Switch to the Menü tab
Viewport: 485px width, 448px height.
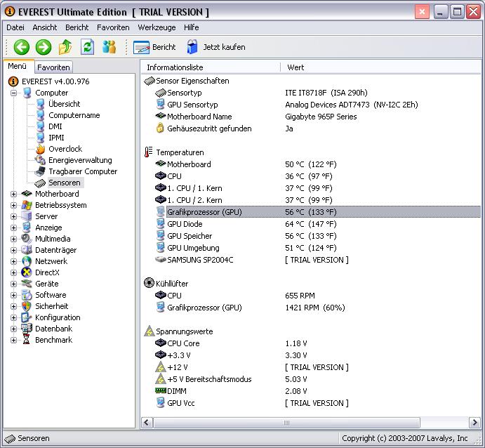(18, 66)
